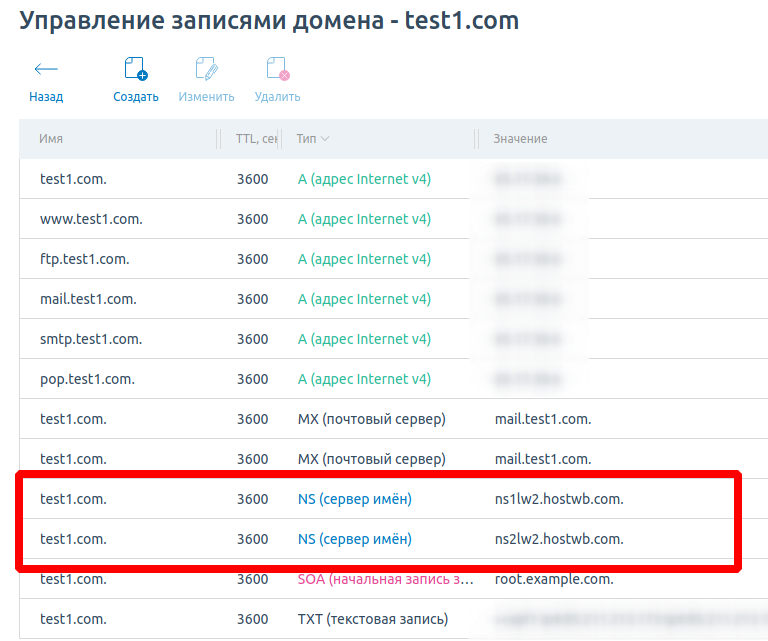Click the Назад label
Screen dimensions: 768x641
[x=46, y=97]
